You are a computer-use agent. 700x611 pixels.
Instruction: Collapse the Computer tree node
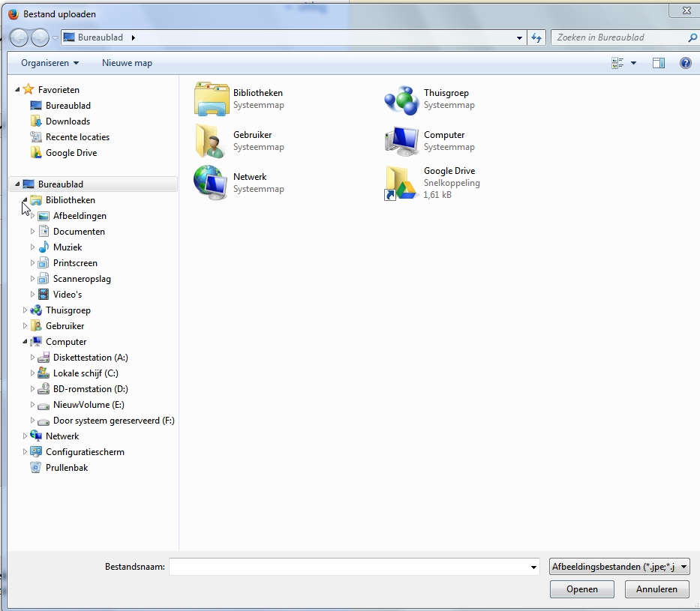25,342
